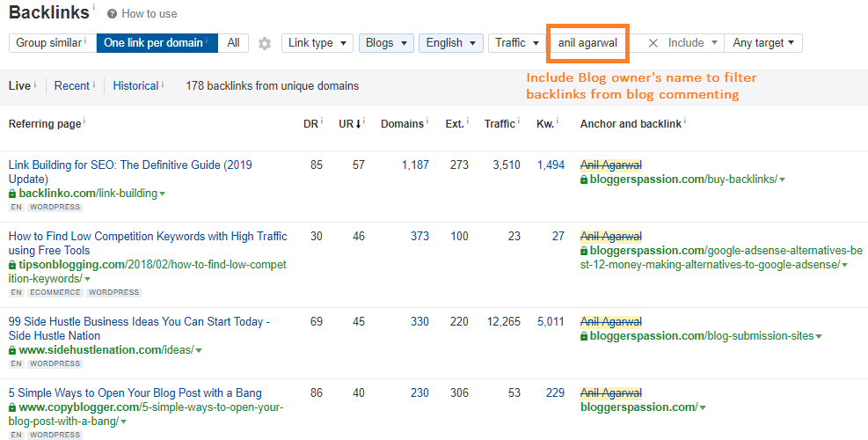The height and width of the screenshot is (440, 868).
Task: Select One link per domain mode
Action: [157, 42]
